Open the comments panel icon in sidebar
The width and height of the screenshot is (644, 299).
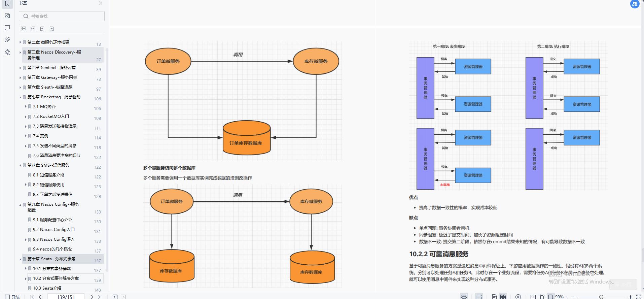pos(7,28)
